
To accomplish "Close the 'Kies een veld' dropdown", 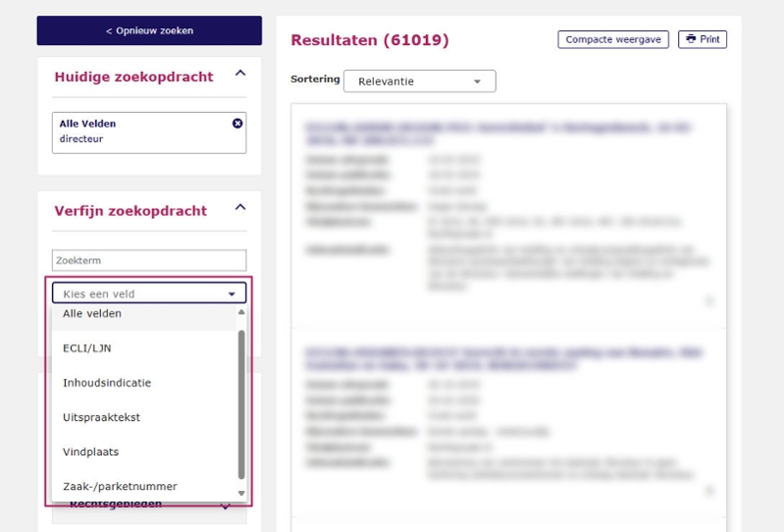I will pyautogui.click(x=232, y=293).
